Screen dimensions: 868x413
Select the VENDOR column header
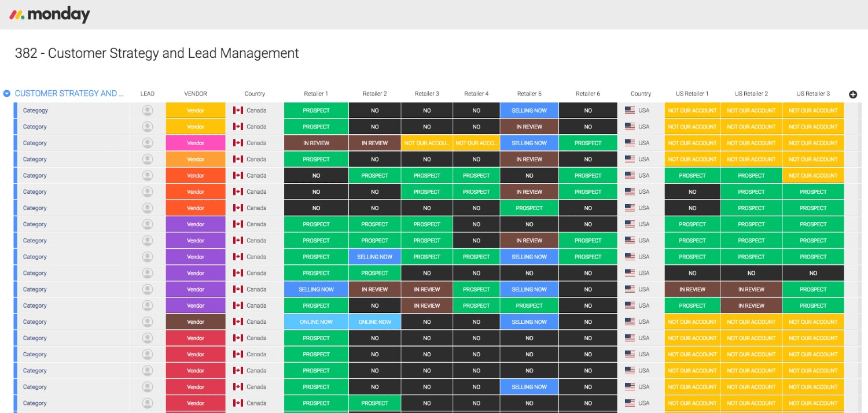coord(196,94)
